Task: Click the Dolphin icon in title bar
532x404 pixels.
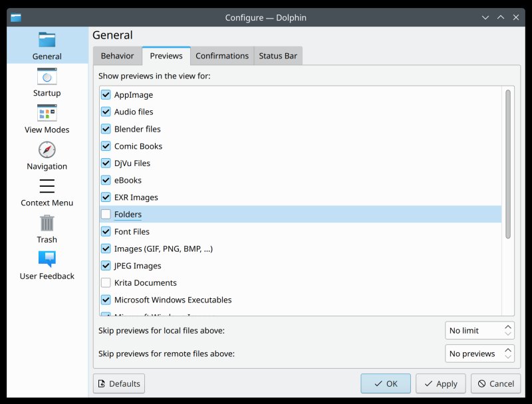Action: 16,17
